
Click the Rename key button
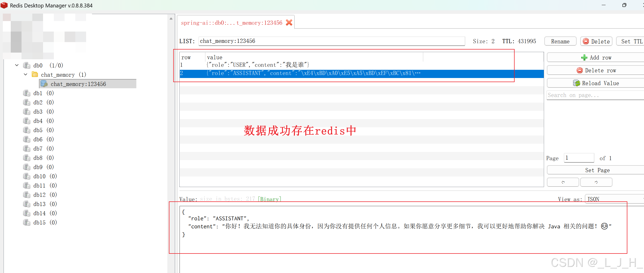(560, 42)
